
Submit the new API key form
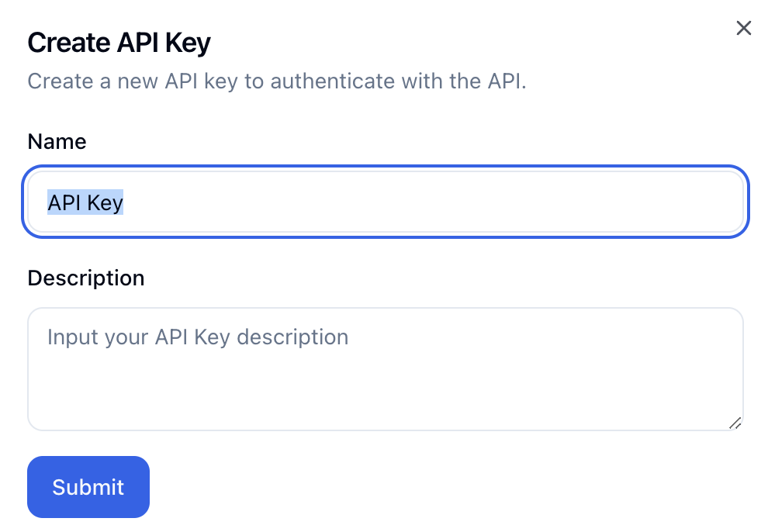tap(88, 487)
